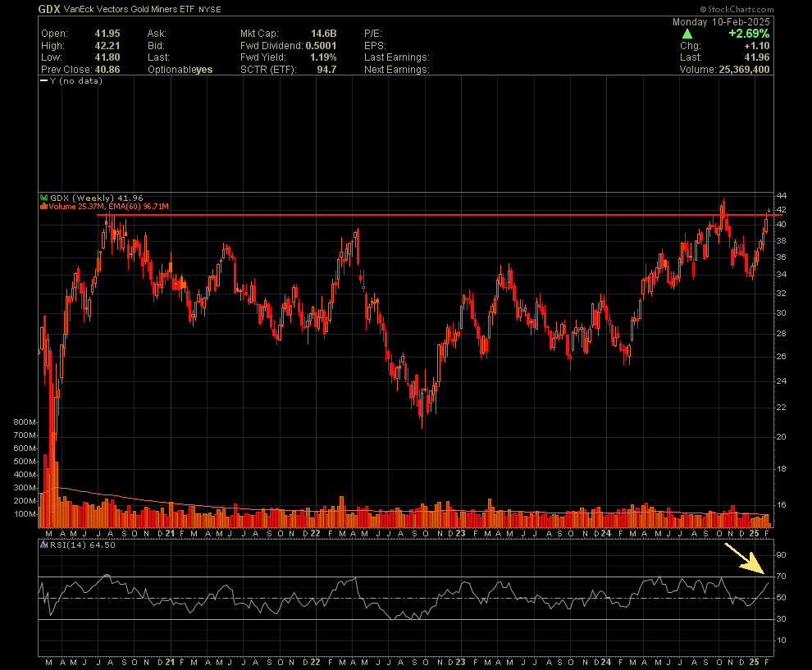
Task: Click the Volume EMA(60) legend line
Action: pos(109,206)
